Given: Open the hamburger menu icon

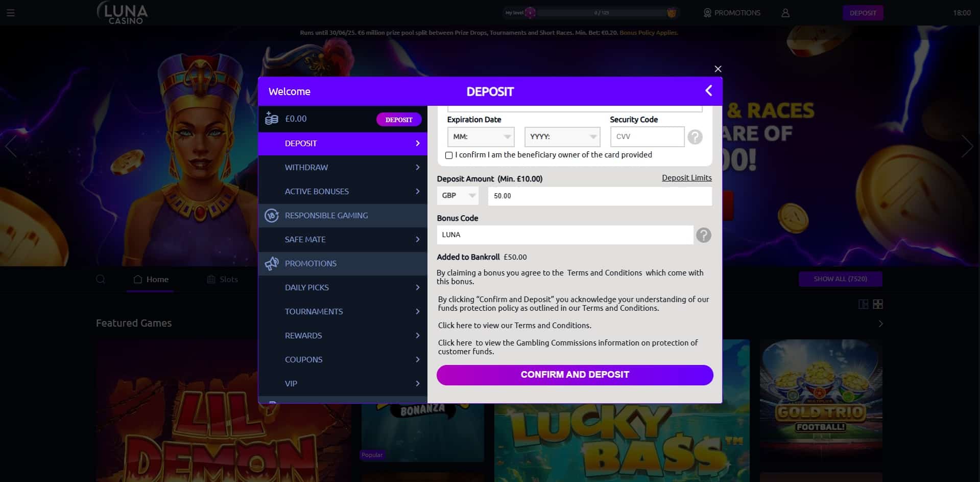Looking at the screenshot, I should click(11, 13).
